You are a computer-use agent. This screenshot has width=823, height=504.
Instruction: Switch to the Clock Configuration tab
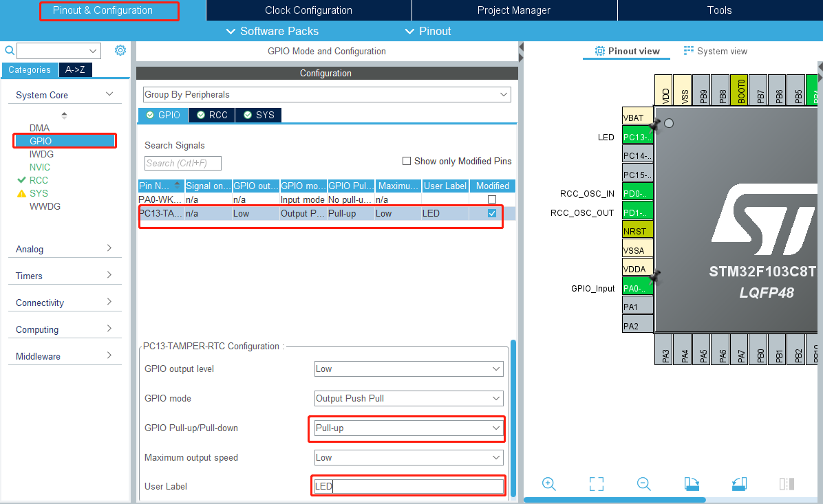point(308,10)
